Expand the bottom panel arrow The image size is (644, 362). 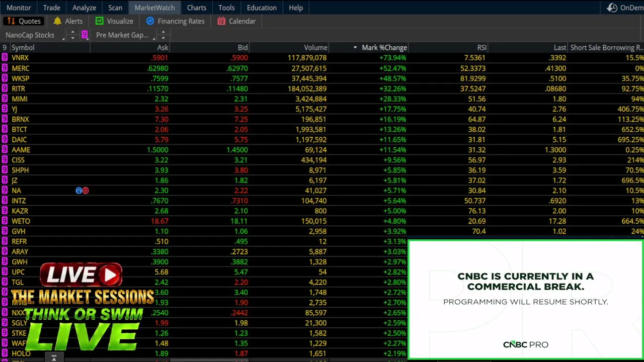click(54, 358)
